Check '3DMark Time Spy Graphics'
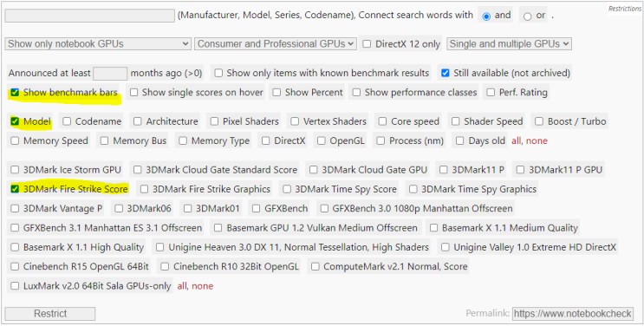 (413, 189)
